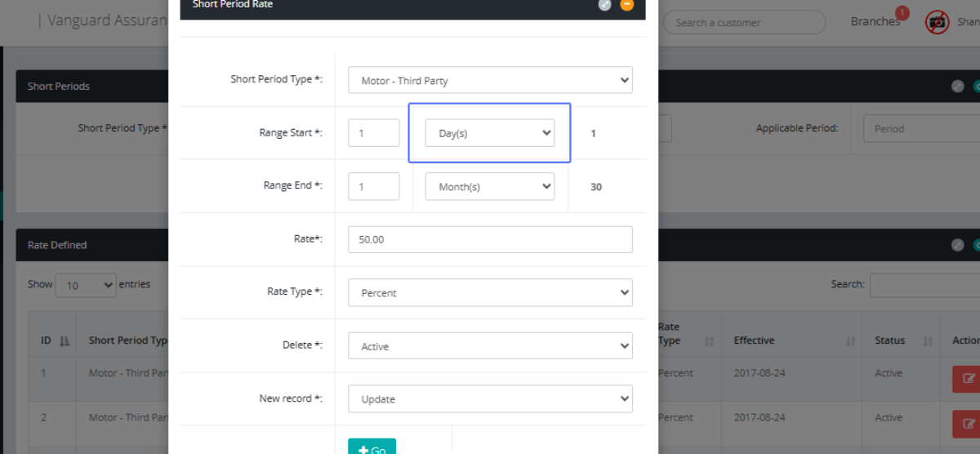Image resolution: width=980 pixels, height=454 pixels.
Task: Click expand icon on Short Periods panel
Action: pyautogui.click(x=958, y=86)
